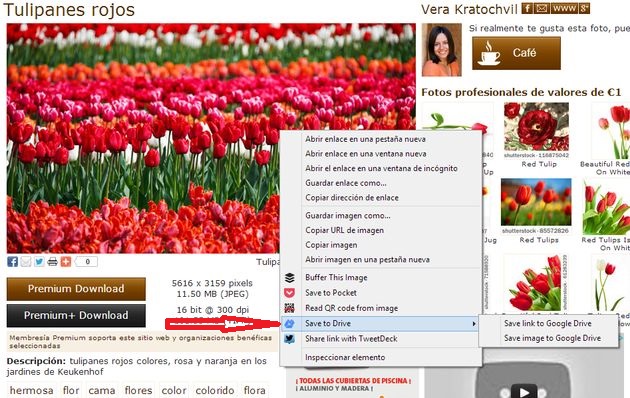The width and height of the screenshot is (630, 398).
Task: Click the Buffer stack icon in context menu
Action: (x=289, y=278)
